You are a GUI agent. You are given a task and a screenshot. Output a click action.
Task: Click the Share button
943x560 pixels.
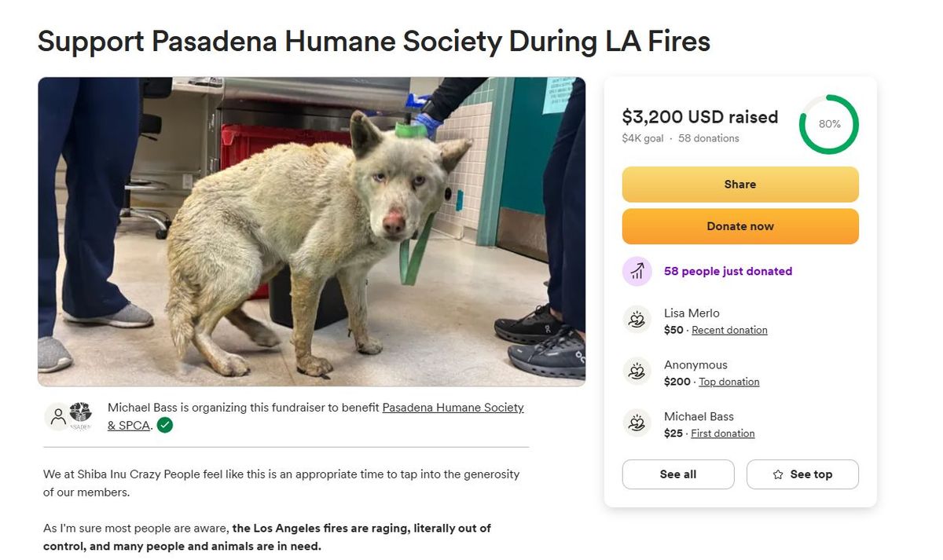pyautogui.click(x=739, y=184)
